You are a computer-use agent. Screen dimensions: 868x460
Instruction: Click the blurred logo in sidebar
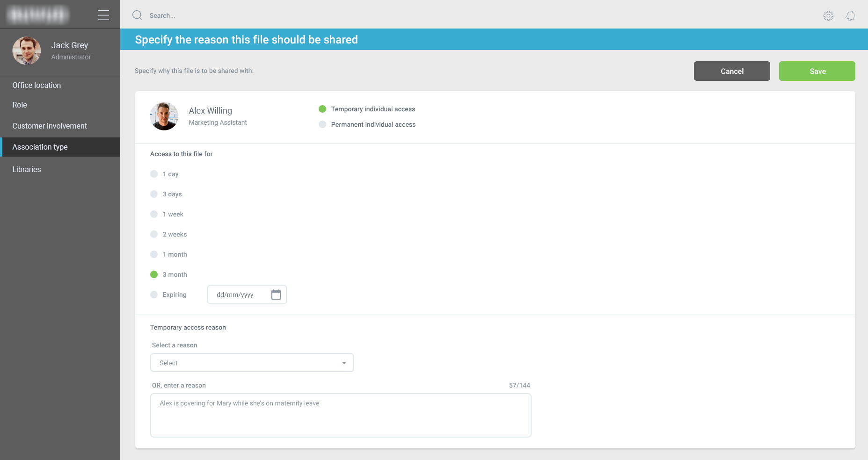click(38, 15)
